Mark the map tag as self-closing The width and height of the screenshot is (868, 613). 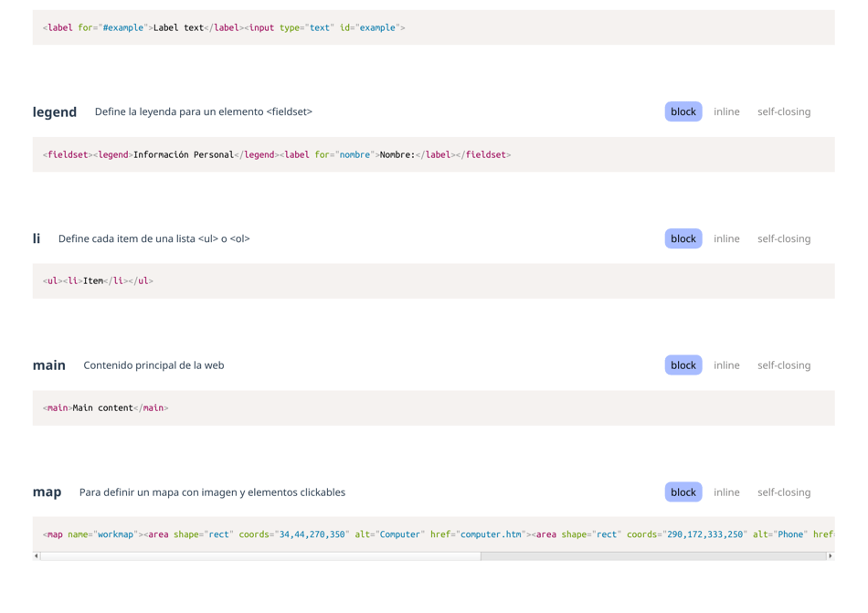point(784,491)
